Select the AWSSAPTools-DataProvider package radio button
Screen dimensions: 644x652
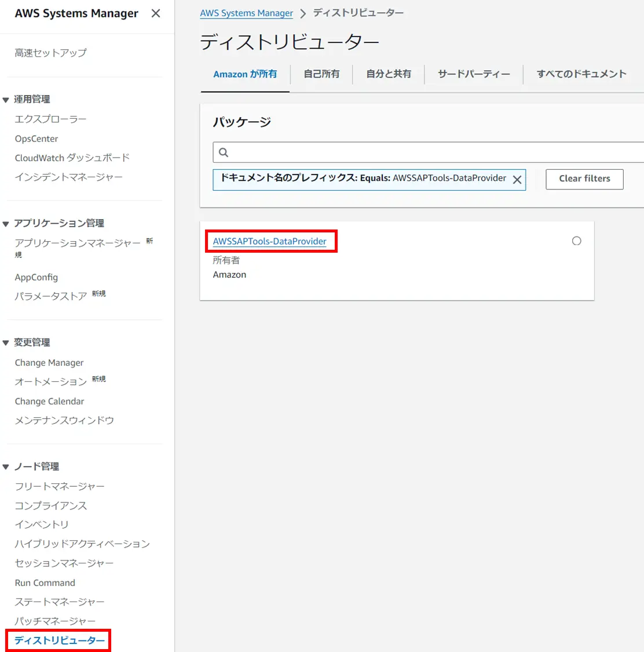[x=576, y=241]
